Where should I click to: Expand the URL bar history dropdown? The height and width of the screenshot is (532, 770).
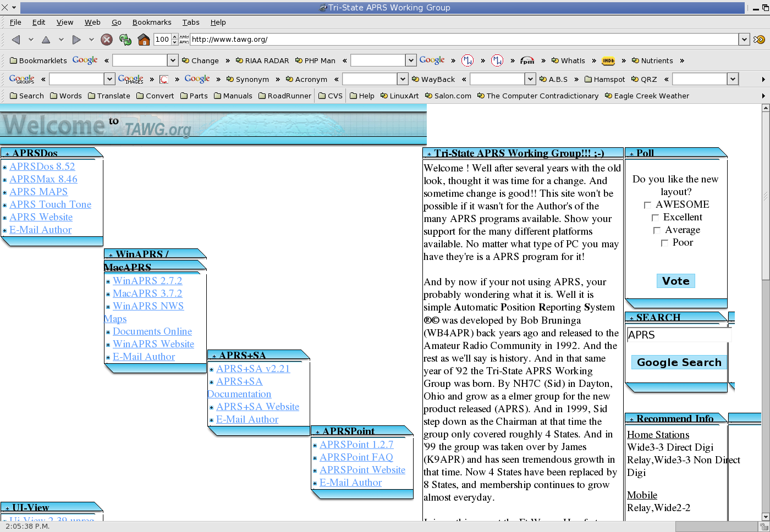pyautogui.click(x=744, y=40)
